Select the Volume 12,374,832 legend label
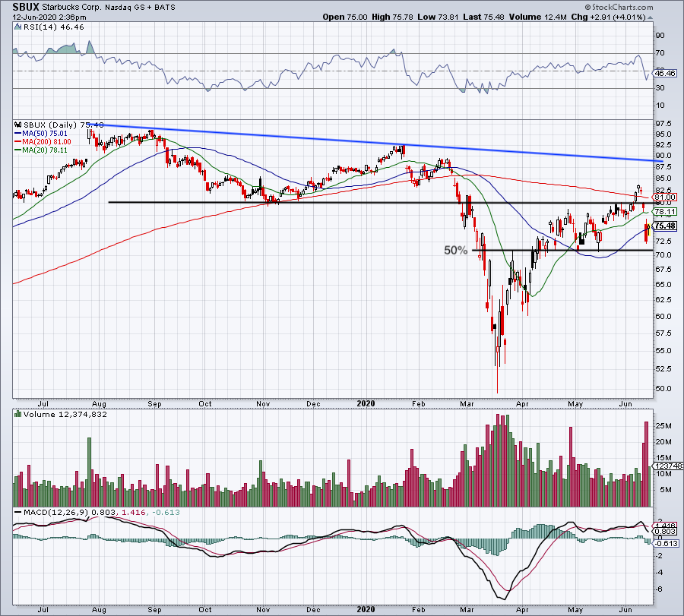This screenshot has width=684, height=616. [65, 414]
